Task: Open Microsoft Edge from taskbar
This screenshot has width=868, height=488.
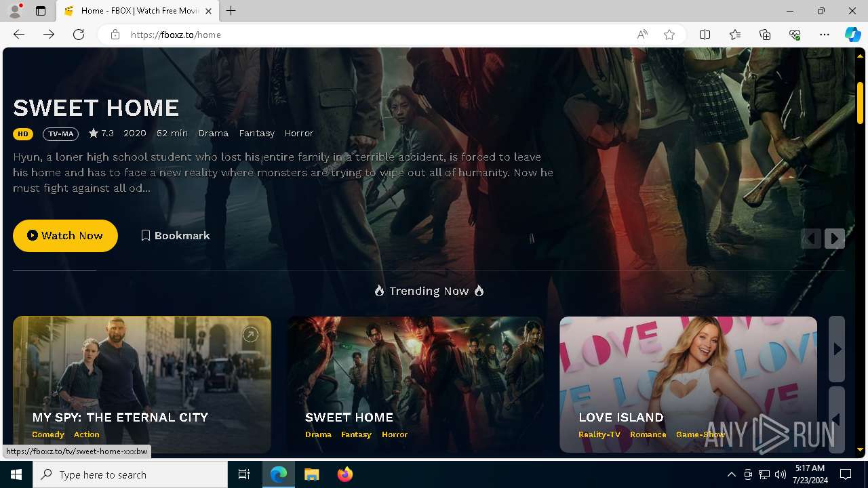Action: 279,474
